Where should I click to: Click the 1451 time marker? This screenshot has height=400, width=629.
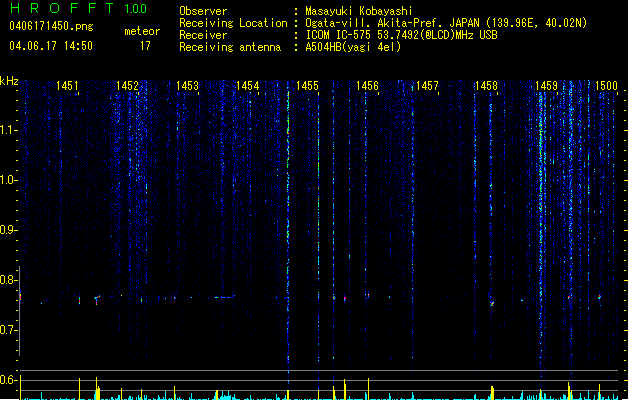[67, 86]
